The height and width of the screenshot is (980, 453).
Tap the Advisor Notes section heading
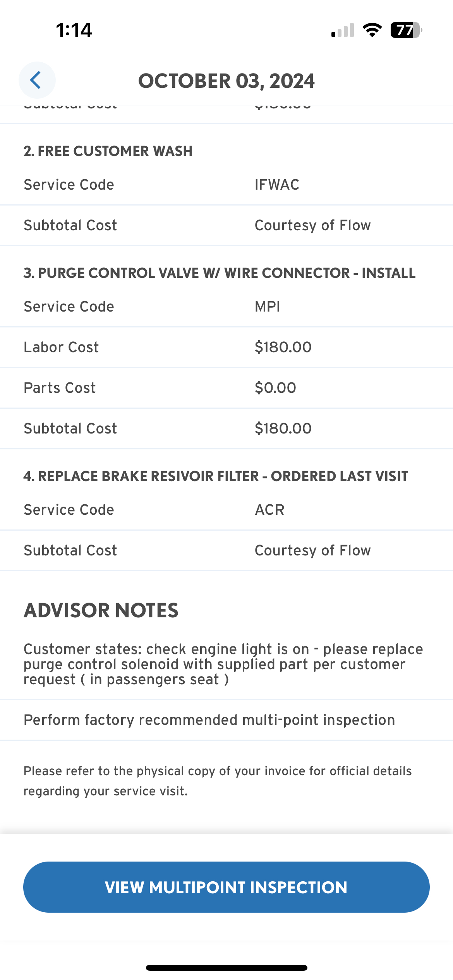[x=101, y=610]
